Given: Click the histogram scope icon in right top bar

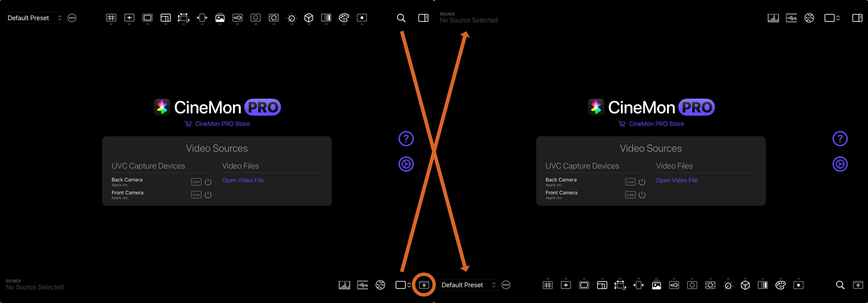Looking at the screenshot, I should tap(773, 18).
